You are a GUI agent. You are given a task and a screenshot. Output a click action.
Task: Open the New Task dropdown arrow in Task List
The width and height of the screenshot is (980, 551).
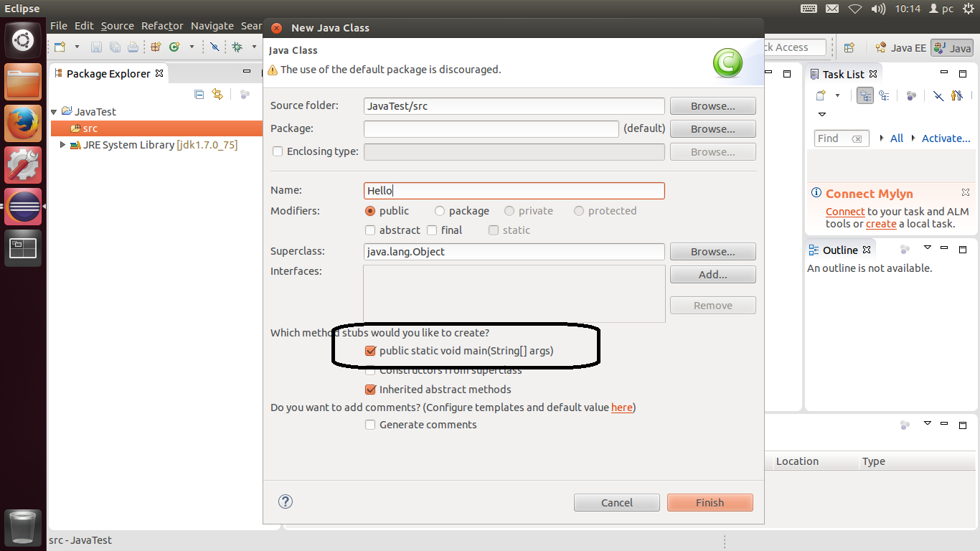837,95
